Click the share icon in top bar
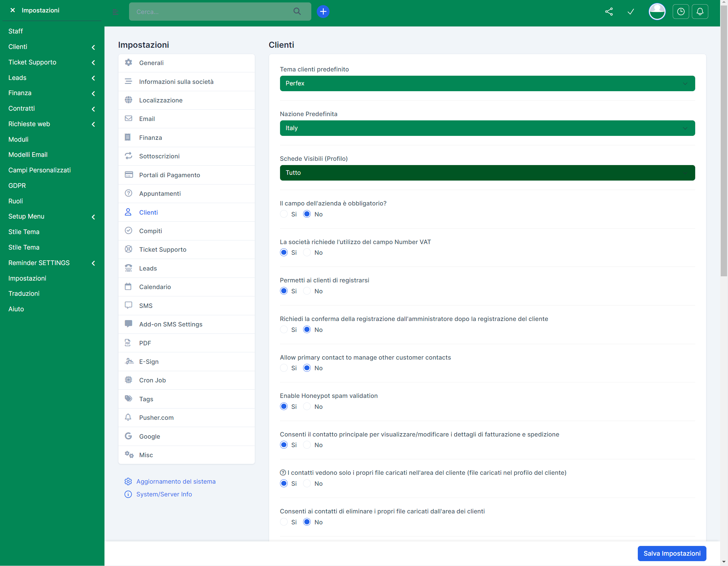Screen dimensions: 728x566 pyautogui.click(x=609, y=12)
